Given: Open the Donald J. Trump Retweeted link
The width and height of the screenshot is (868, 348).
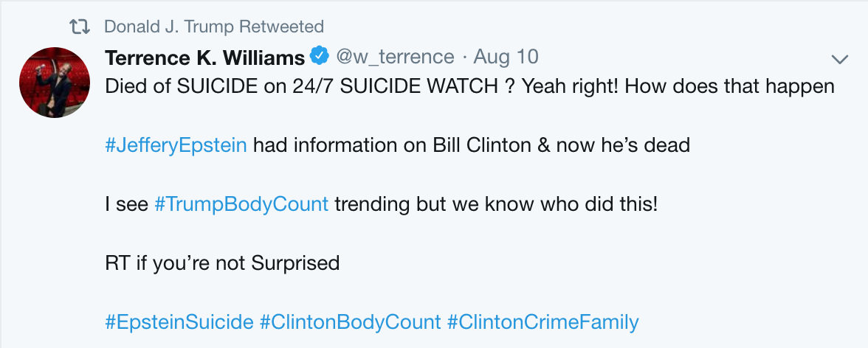Looking at the screenshot, I should pos(214,27).
